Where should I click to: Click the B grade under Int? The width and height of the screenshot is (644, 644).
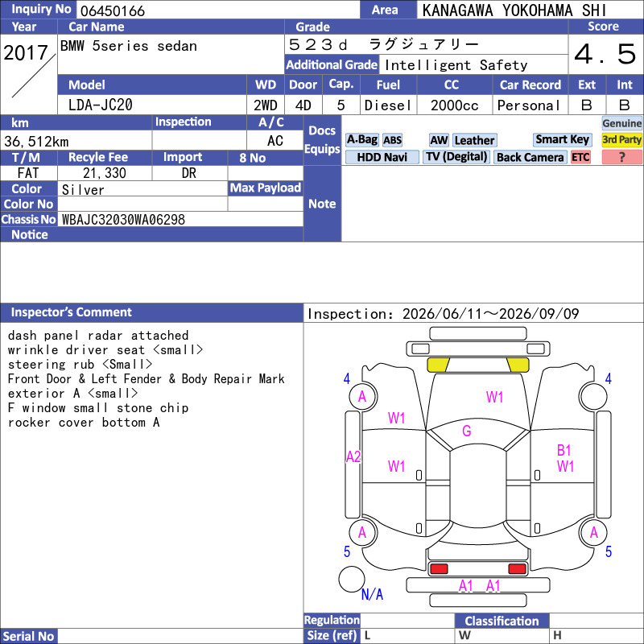(x=625, y=105)
